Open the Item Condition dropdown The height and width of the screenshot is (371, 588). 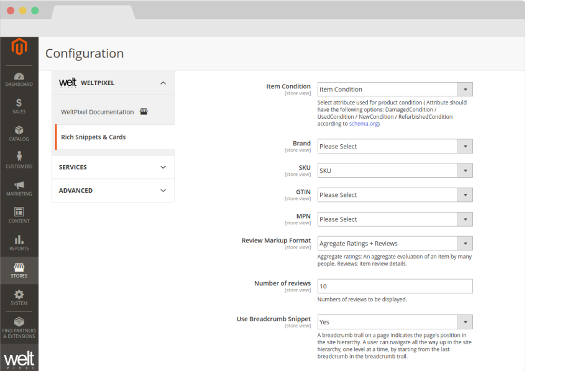(x=395, y=89)
